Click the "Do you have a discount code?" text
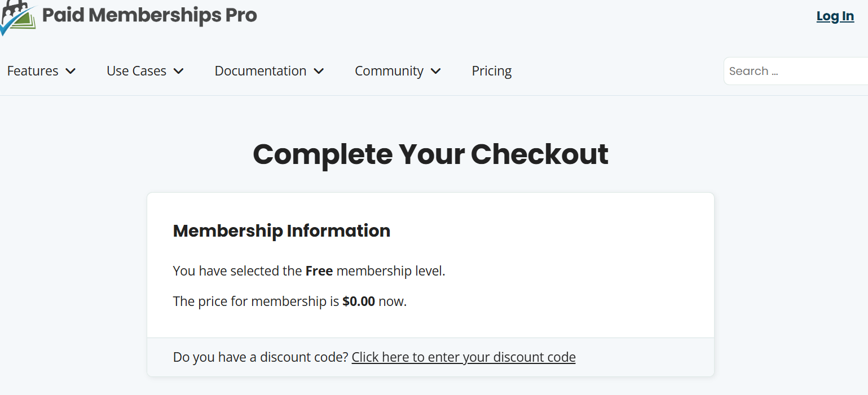This screenshot has height=395, width=868. (261, 357)
